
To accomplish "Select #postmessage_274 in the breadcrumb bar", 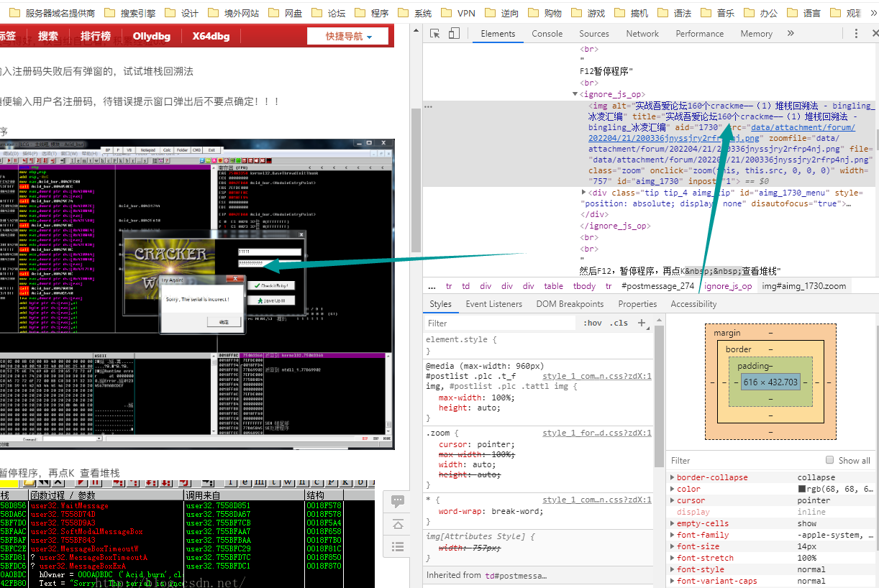I will [657, 286].
